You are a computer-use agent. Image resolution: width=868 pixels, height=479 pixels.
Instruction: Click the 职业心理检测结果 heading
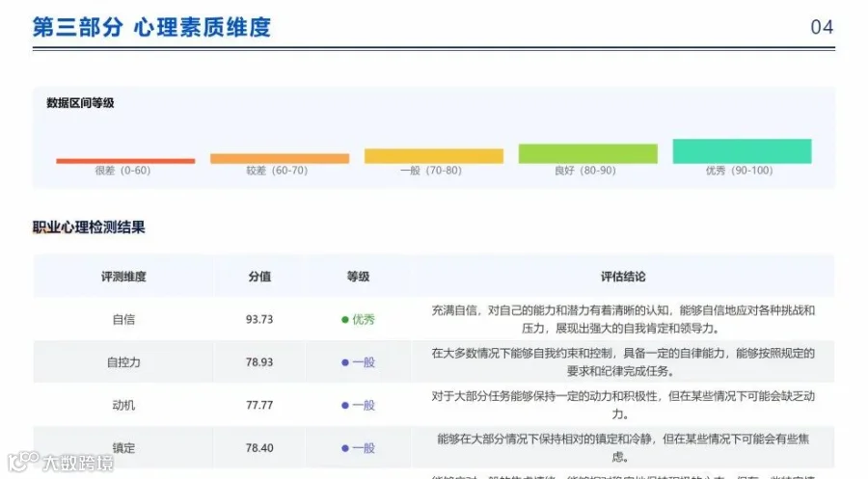point(89,227)
